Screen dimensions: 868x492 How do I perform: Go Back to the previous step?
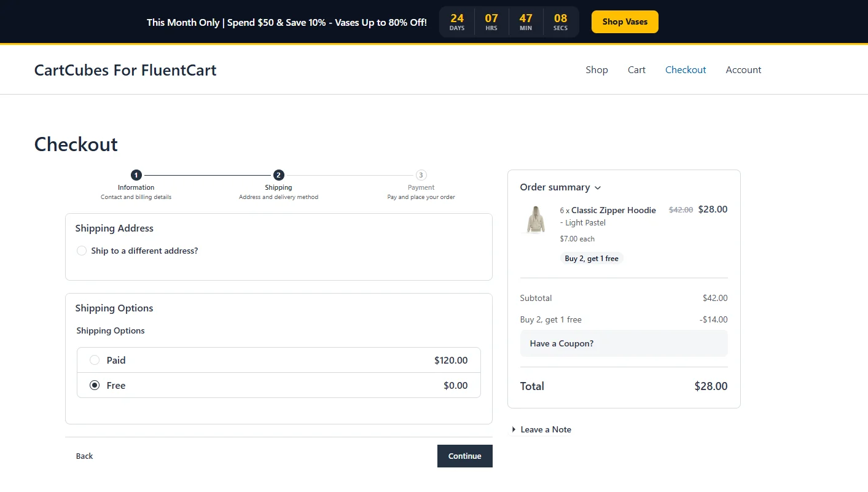84,456
